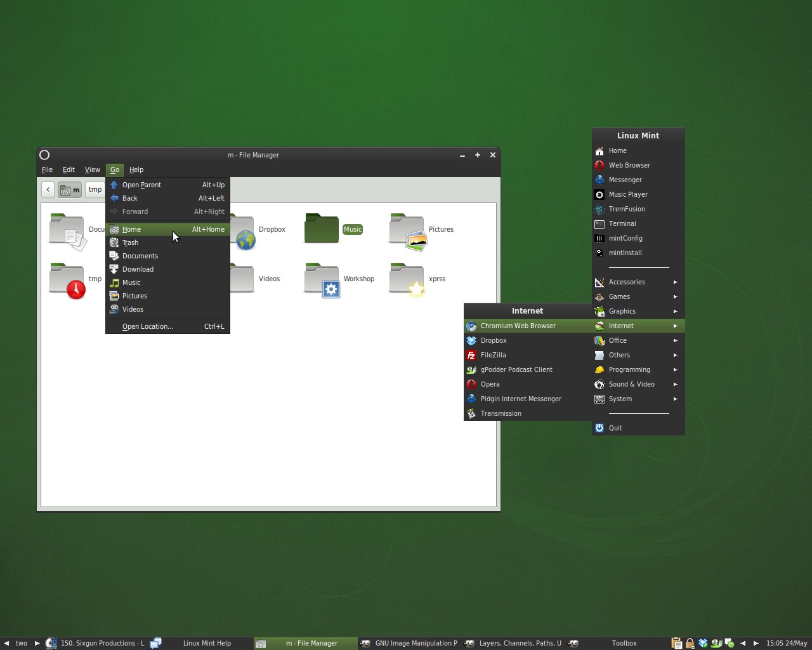
Task: Switch to 150. Sixgun Productions taskbar window
Action: tap(96, 643)
